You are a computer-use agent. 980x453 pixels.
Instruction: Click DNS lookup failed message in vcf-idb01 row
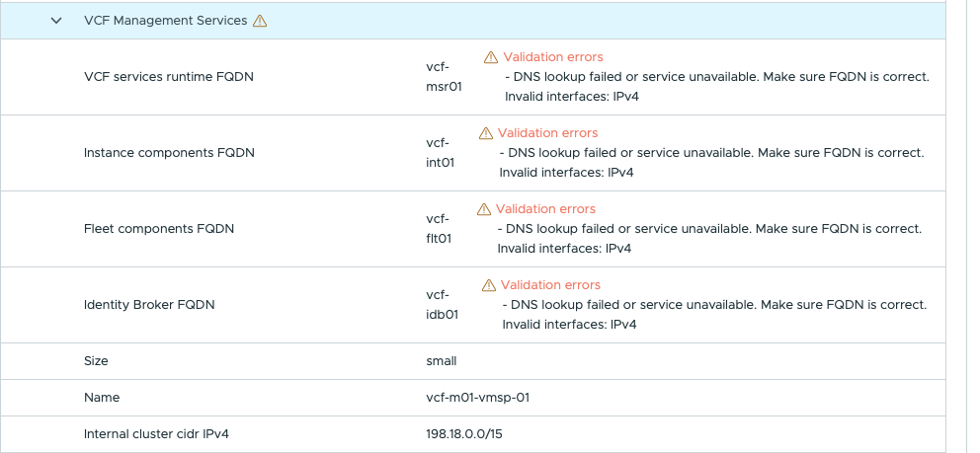(715, 305)
